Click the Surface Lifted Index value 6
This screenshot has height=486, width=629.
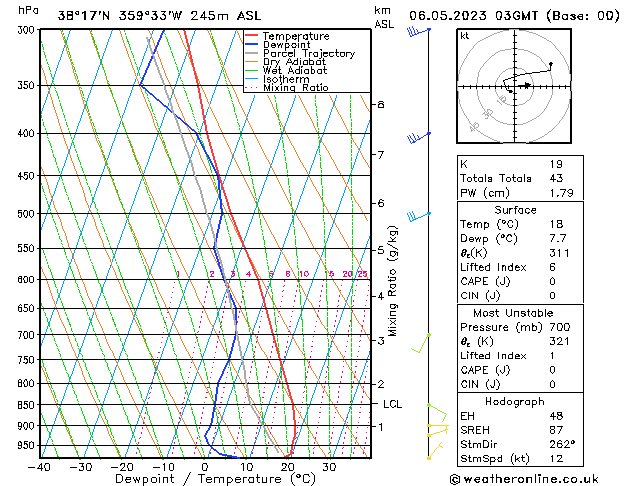click(x=553, y=267)
